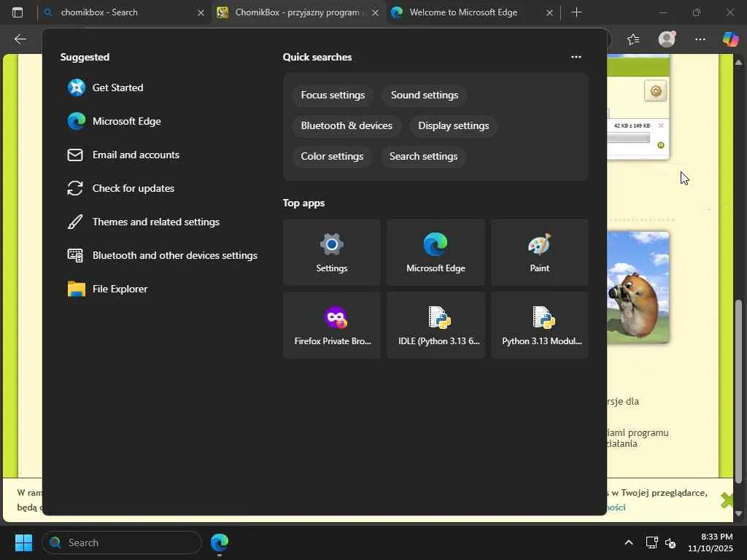The height and width of the screenshot is (560, 747).
Task: Click the Windows Start button
Action: tap(23, 542)
